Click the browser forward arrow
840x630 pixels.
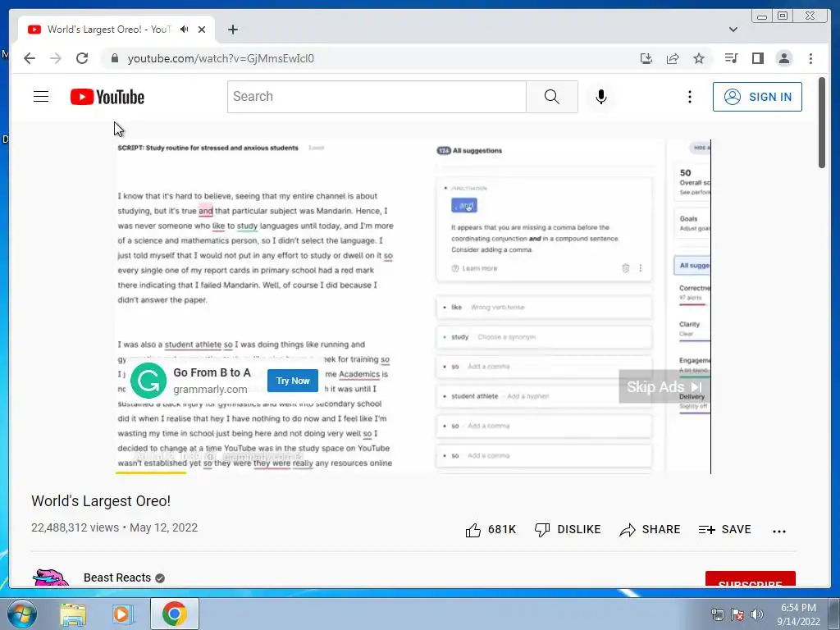click(56, 58)
